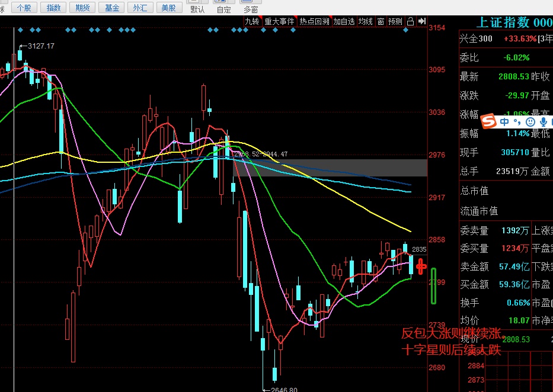Click the 2958.52-2944.47 gap label
The width and height of the screenshot is (553, 392).
(261, 154)
